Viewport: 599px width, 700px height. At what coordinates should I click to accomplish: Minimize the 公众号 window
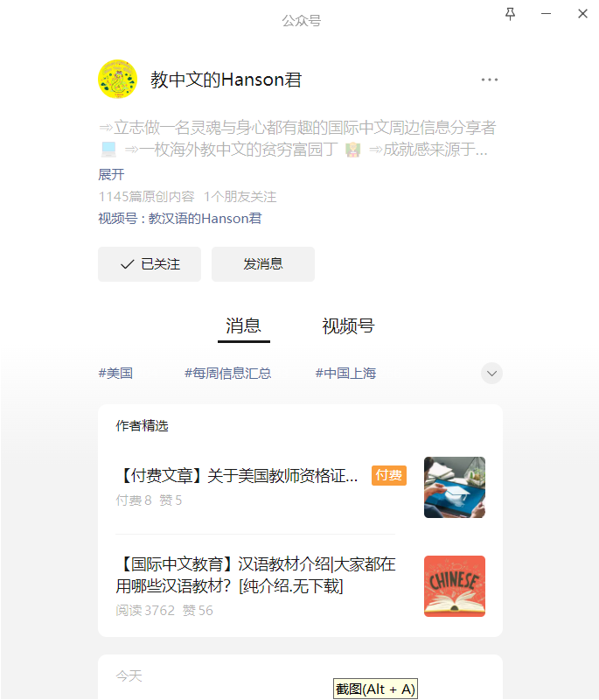click(546, 14)
